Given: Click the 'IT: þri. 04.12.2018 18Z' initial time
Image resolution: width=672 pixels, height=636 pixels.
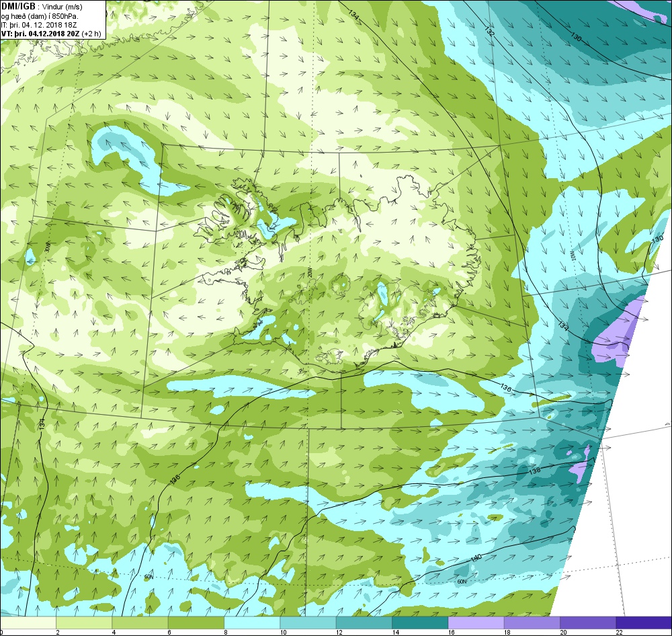Looking at the screenshot, I should [x=38, y=25].
